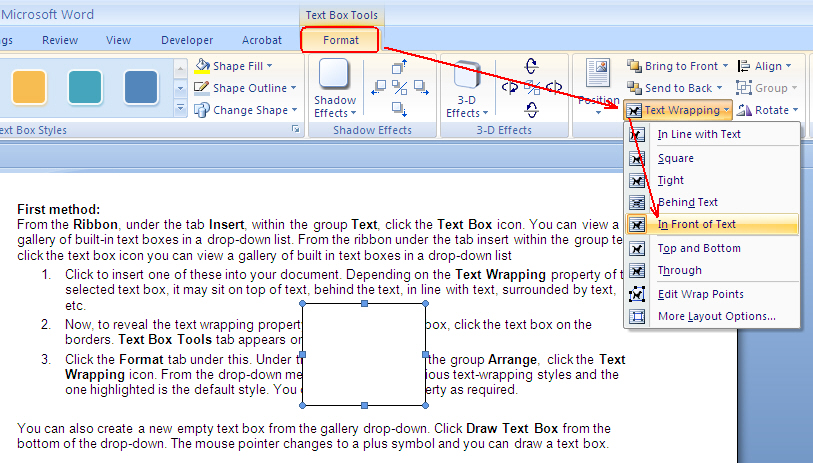Click the Text Wrapping button

point(678,110)
